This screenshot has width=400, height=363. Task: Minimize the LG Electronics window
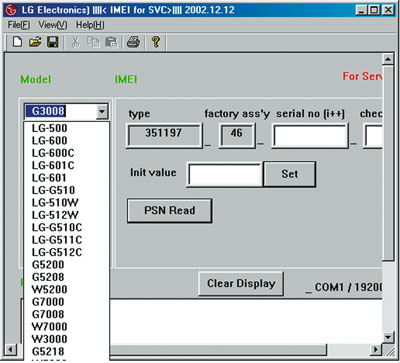[x=362, y=10]
